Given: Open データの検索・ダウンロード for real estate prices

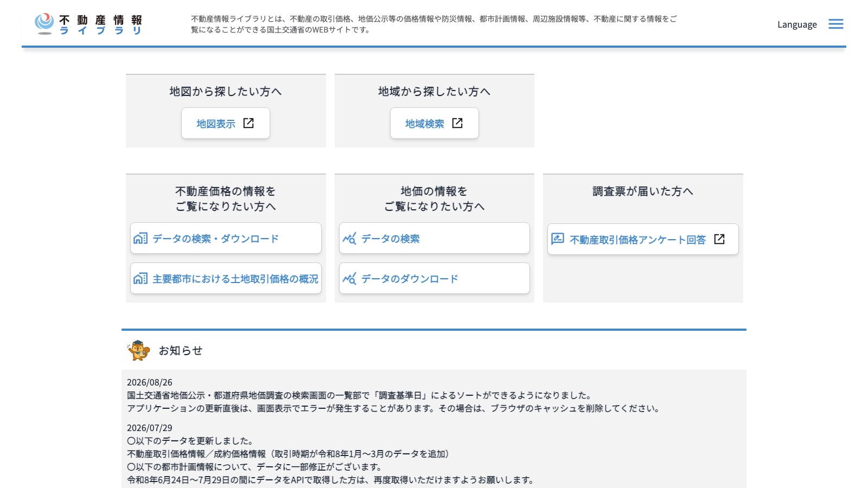Looking at the screenshot, I should click(226, 238).
